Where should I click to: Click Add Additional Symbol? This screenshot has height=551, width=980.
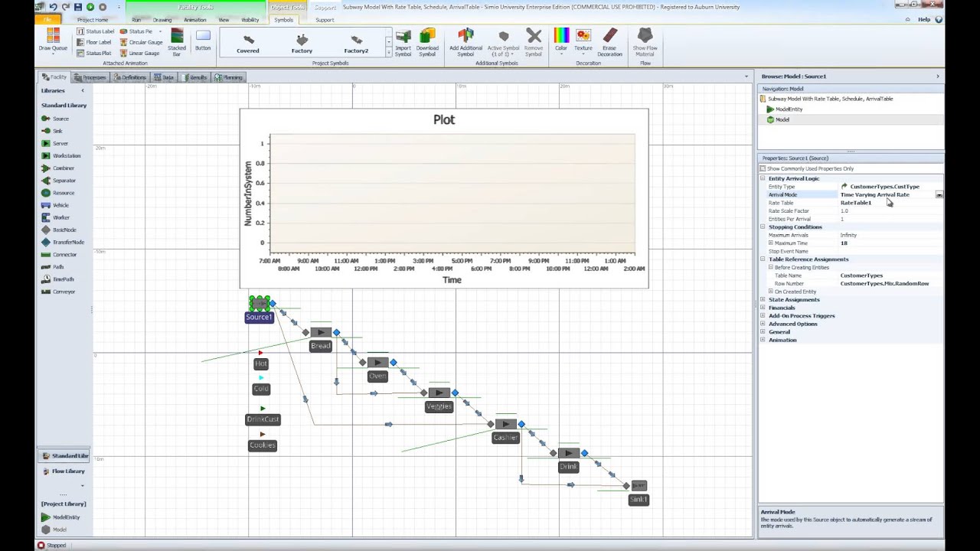point(465,44)
